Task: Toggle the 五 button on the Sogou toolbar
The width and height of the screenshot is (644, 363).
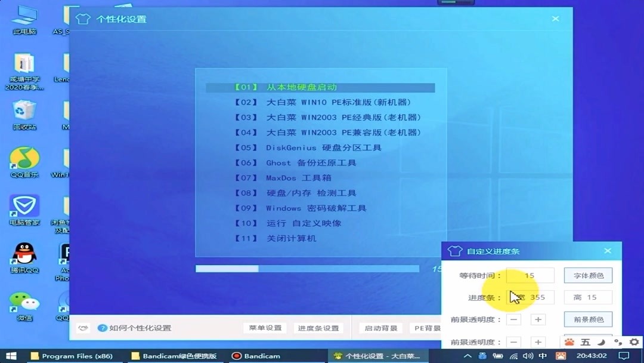Action: click(x=586, y=342)
